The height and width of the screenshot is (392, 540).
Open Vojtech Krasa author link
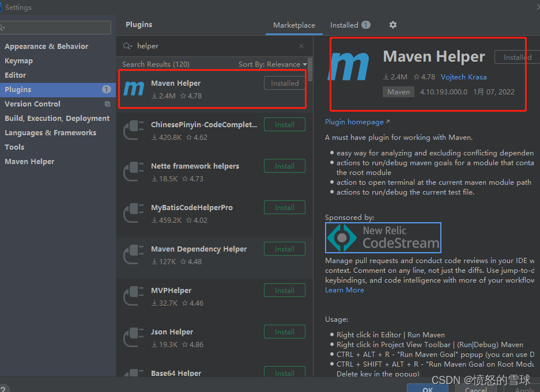point(463,77)
